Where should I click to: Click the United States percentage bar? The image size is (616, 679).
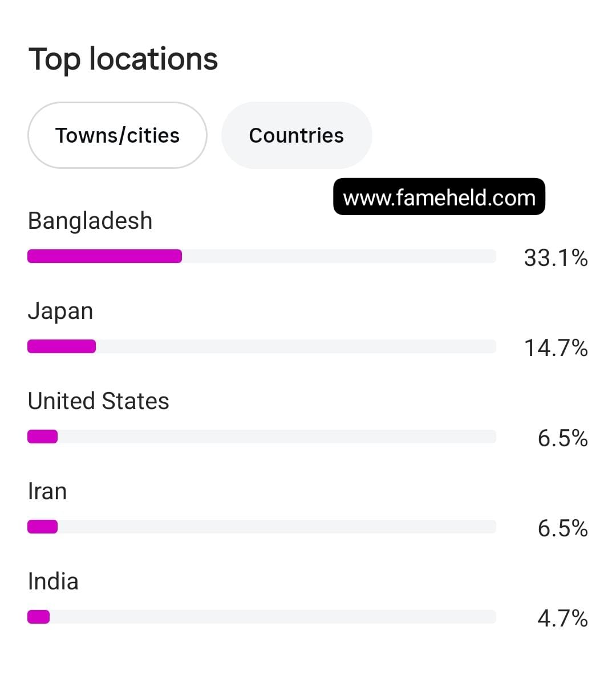point(261,436)
